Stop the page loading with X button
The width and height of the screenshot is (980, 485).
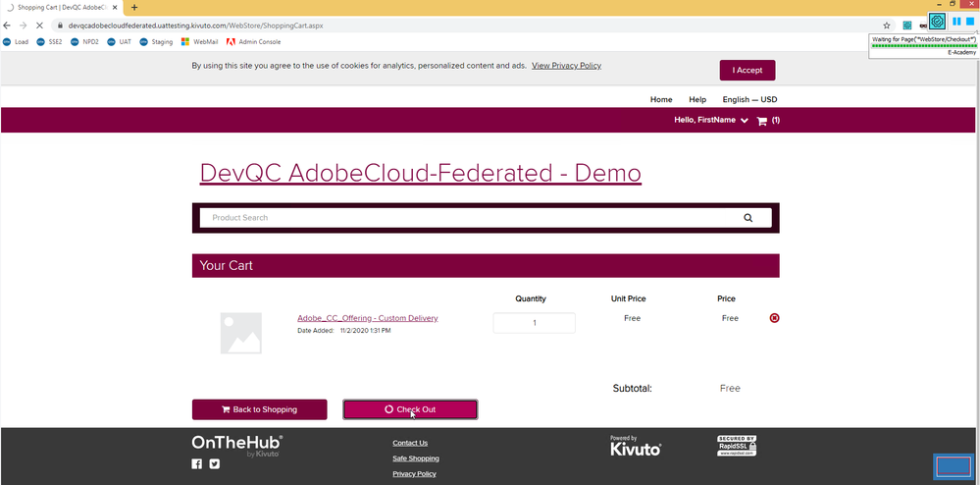click(37, 26)
